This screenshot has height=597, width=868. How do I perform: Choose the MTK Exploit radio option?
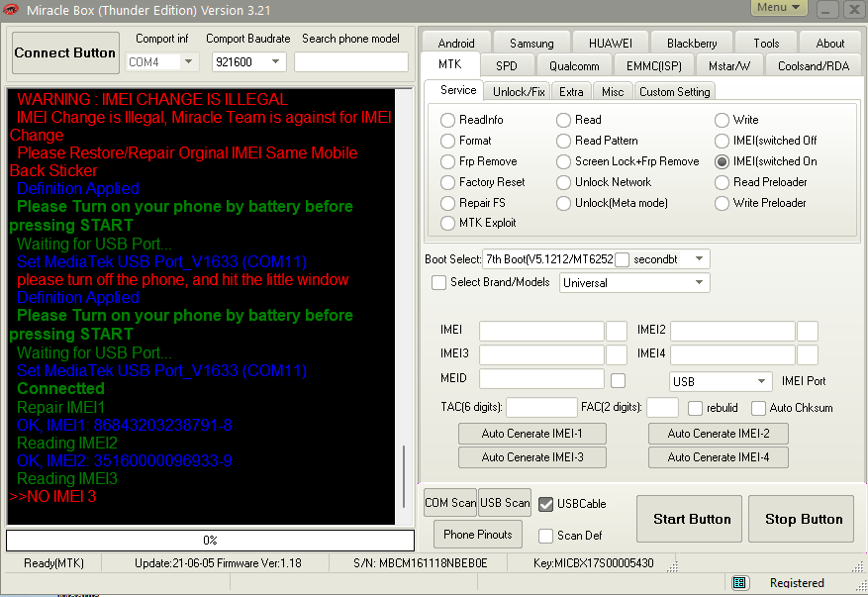pyautogui.click(x=447, y=223)
